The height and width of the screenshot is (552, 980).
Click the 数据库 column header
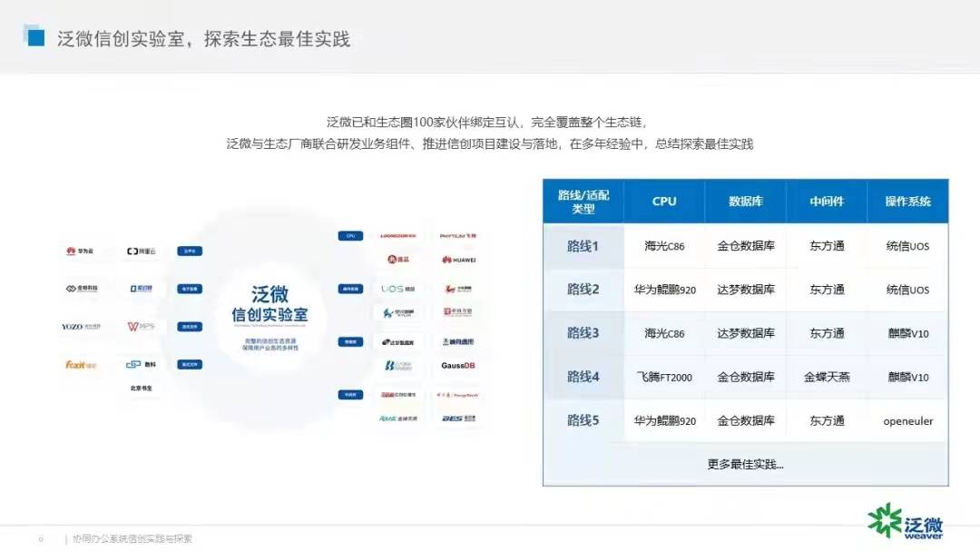click(x=746, y=202)
